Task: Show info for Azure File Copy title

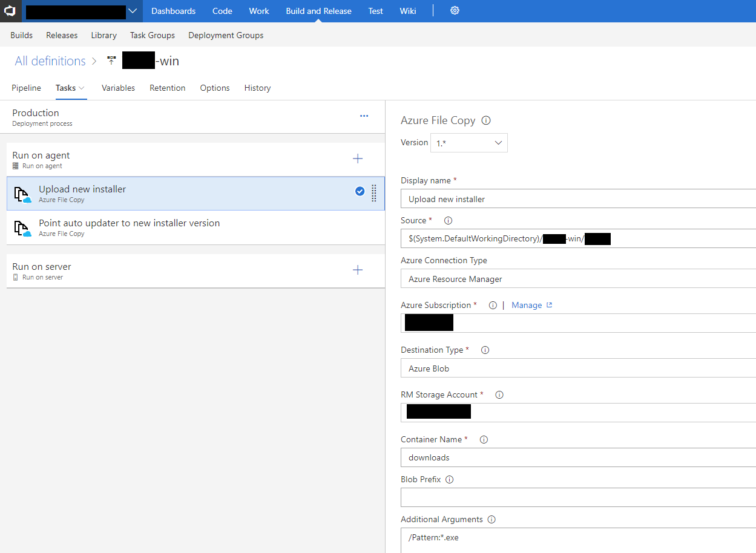Action: (485, 120)
